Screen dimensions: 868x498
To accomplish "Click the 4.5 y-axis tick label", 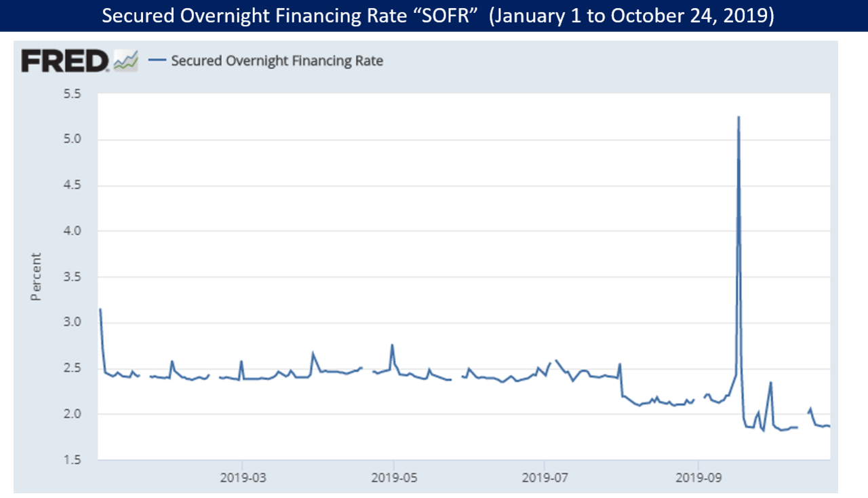I will point(72,185).
